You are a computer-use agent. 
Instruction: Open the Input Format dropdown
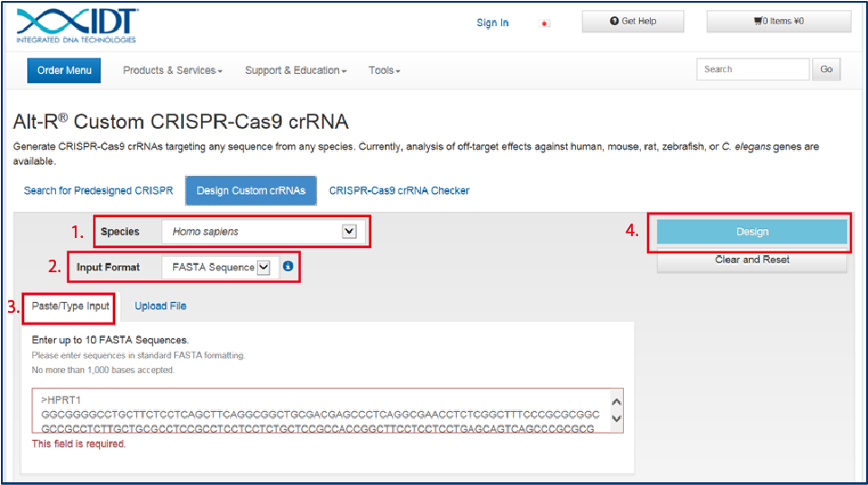[x=220, y=267]
